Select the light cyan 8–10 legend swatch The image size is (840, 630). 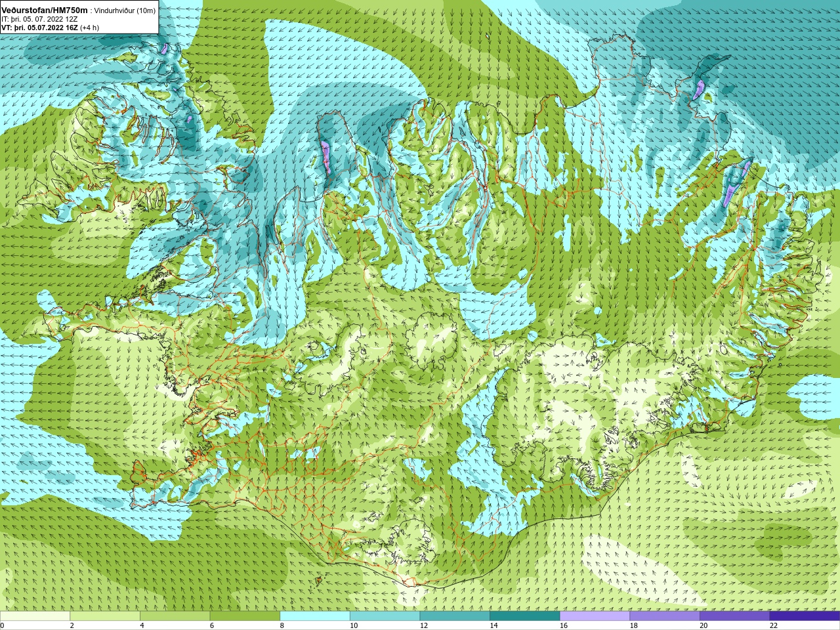315,616
